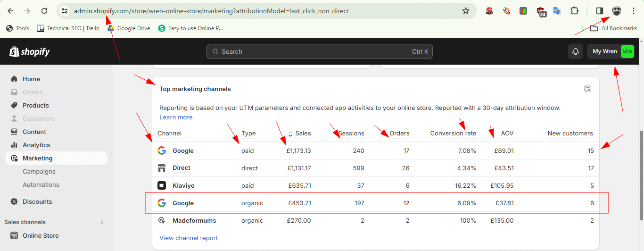Open the Chrome three-dot menu
This screenshot has height=251, width=644.
click(x=633, y=11)
